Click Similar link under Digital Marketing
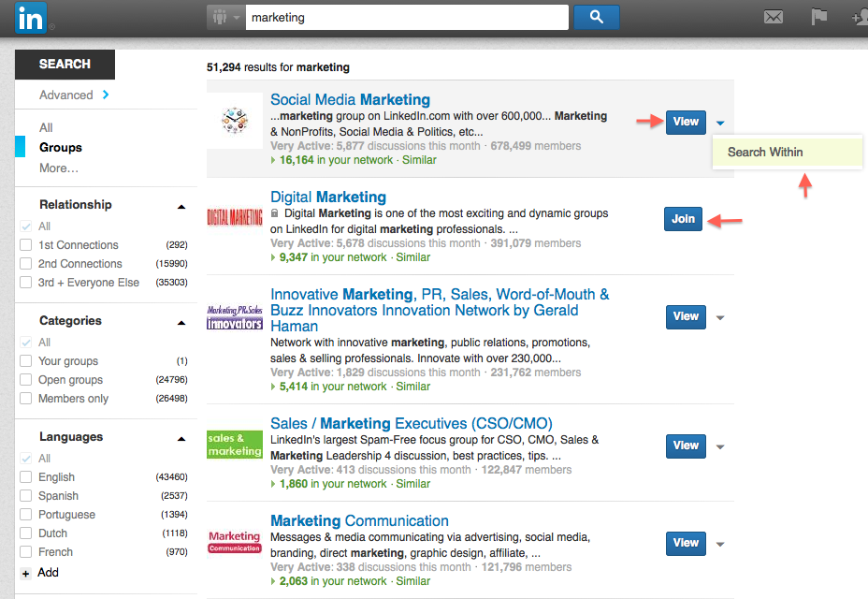Screen dimensions: 868x599 413,257
